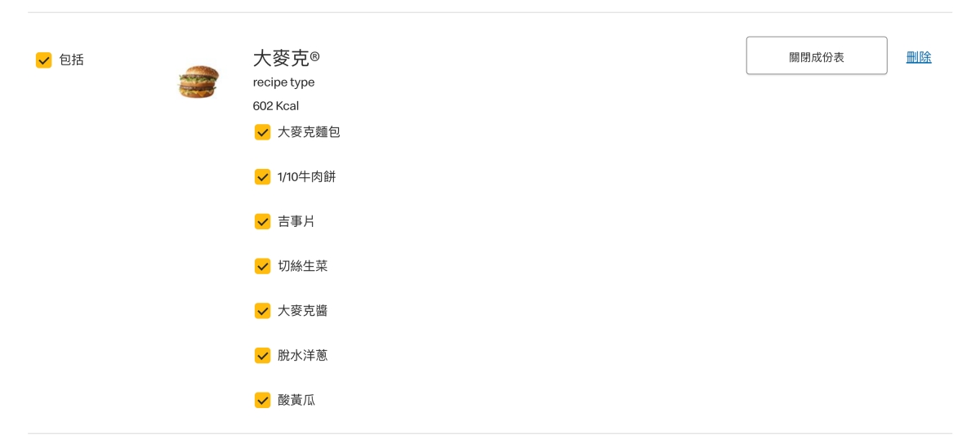The height and width of the screenshot is (448, 980).
Task: Uncheck the 包括 checkbox
Action: pyautogui.click(x=44, y=60)
